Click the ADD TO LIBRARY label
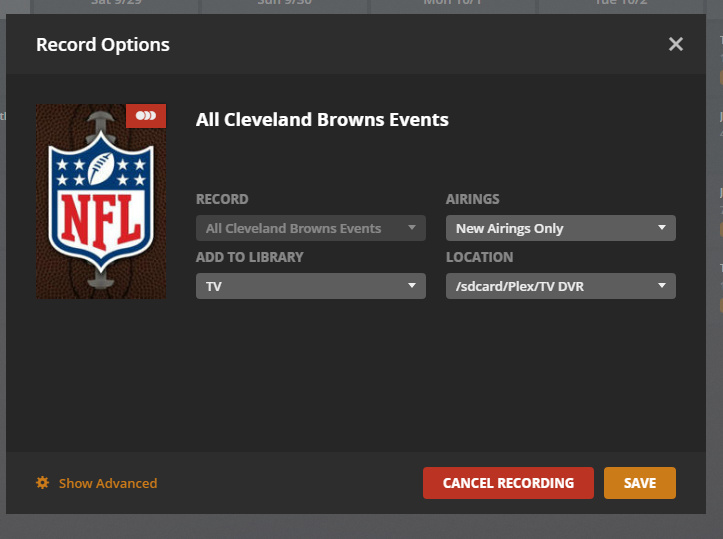This screenshot has width=723, height=539. pos(249,257)
